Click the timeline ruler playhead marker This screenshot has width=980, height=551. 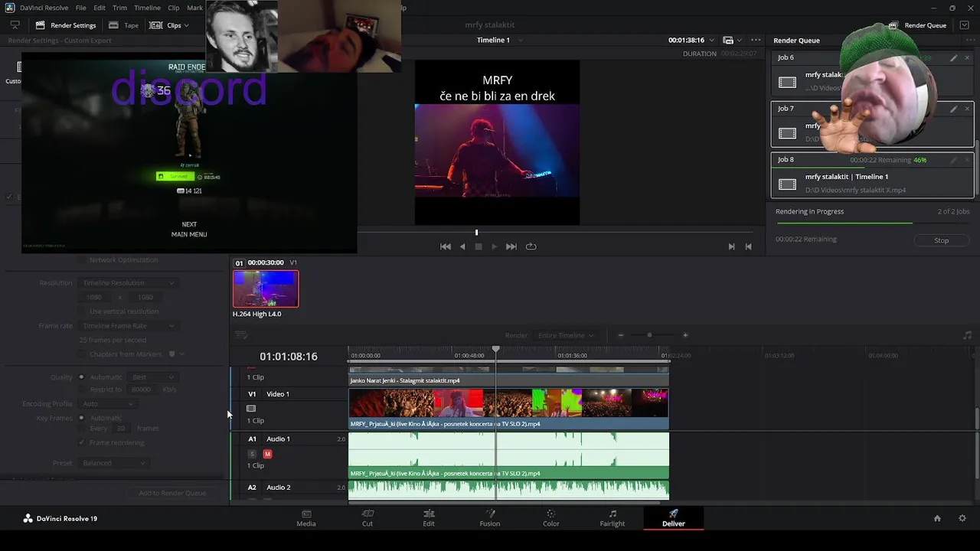496,350
